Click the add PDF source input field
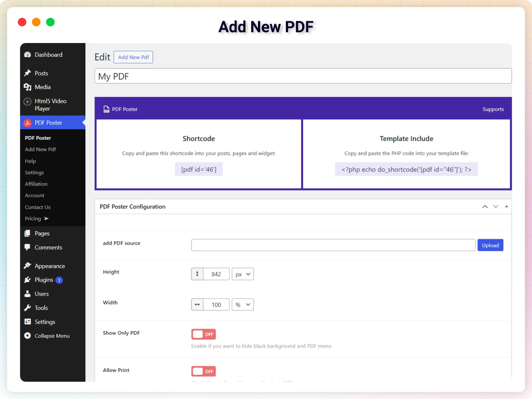 pyautogui.click(x=333, y=245)
